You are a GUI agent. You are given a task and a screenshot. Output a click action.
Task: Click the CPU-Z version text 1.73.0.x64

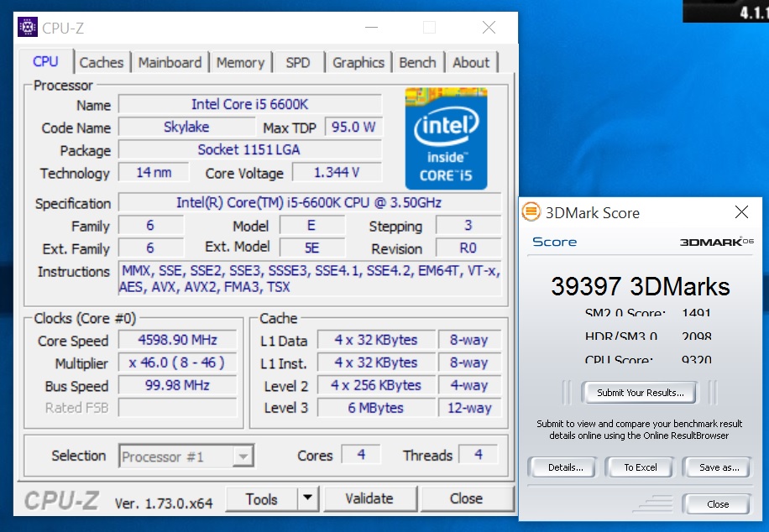pyautogui.click(x=164, y=503)
